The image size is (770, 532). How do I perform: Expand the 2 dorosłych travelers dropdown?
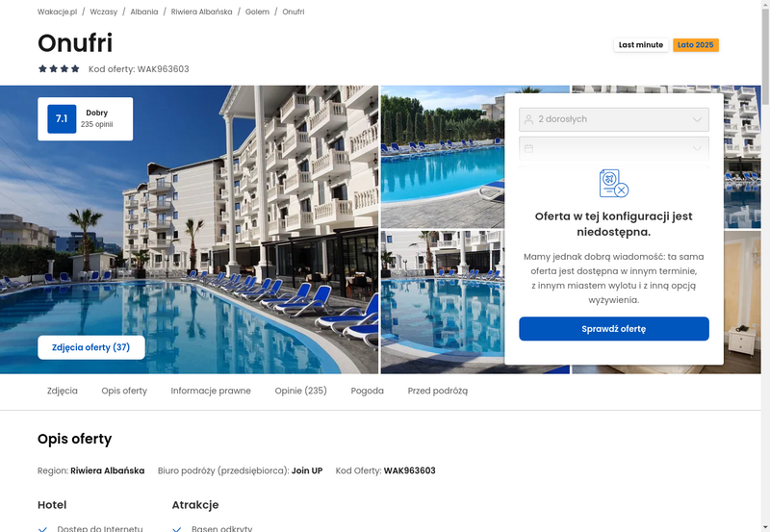[x=614, y=119]
